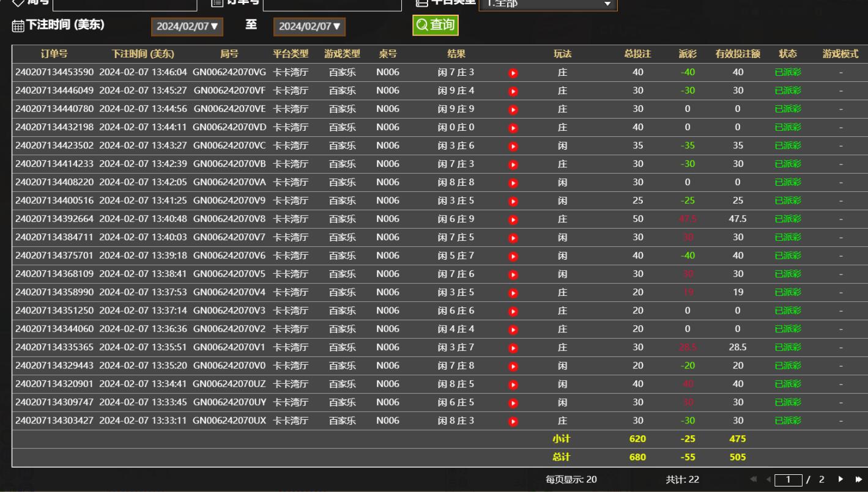Select order number 240207134303427
Image resolution: width=868 pixels, height=492 pixels.
[54, 420]
